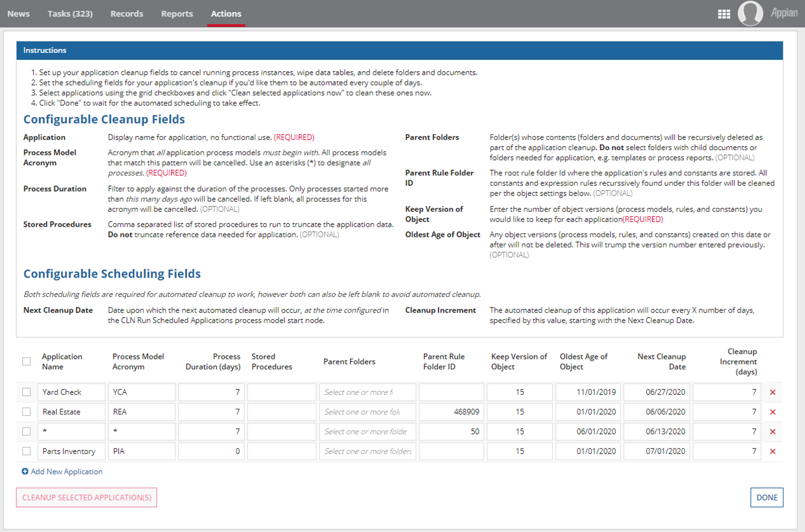Check the asterisk application row checkbox
Screen dimensions: 805x532
coord(26,431)
